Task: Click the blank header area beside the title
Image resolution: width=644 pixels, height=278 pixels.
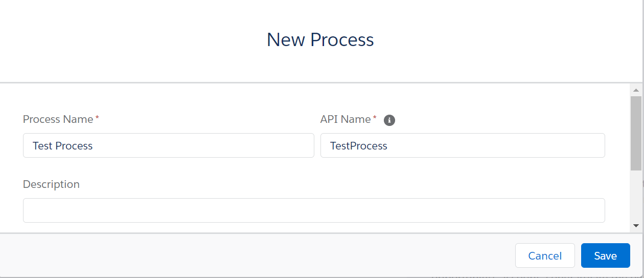Action: (x=133, y=40)
